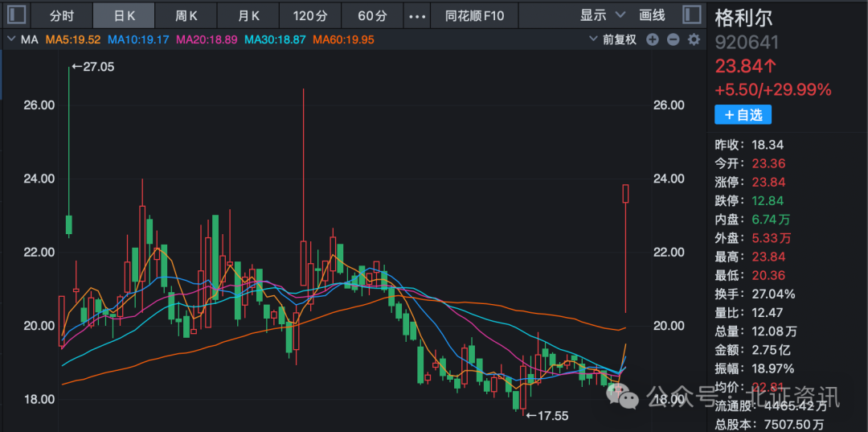The image size is (868, 432).
Task: Select the 60分 timeframe
Action: 372,15
